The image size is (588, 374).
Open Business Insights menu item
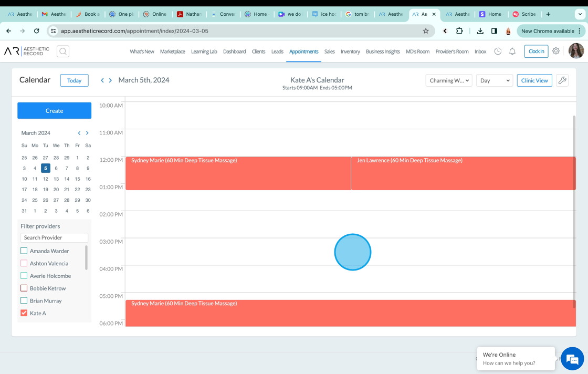[383, 51]
